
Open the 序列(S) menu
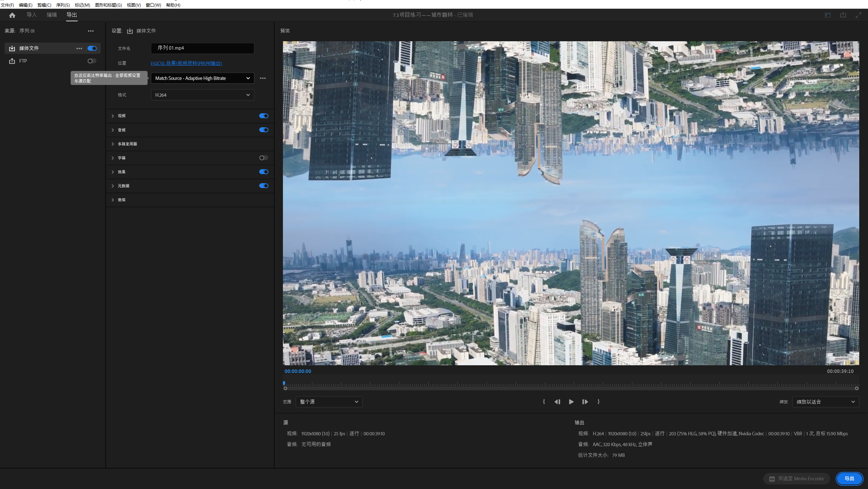[x=63, y=5]
